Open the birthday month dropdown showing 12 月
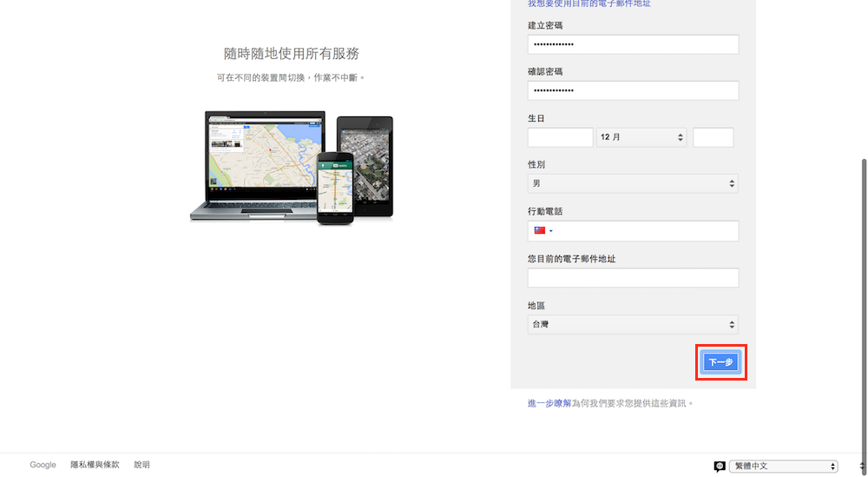868x477 pixels. click(x=641, y=137)
